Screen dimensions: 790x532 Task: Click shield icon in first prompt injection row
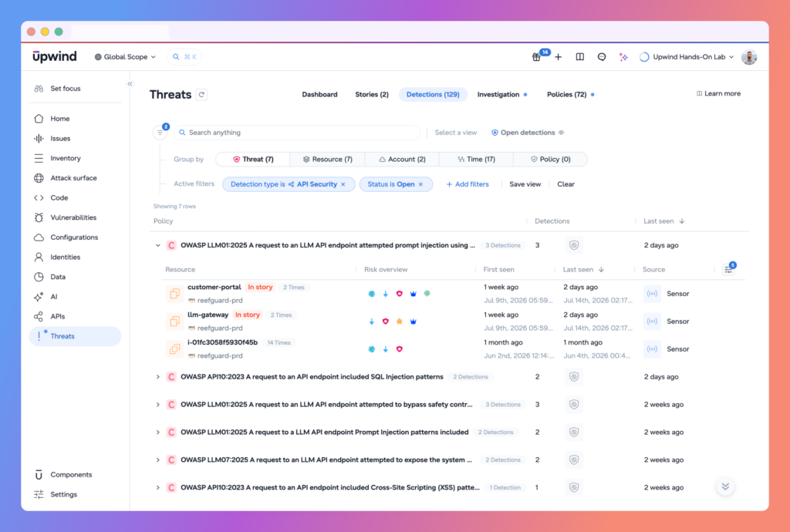pos(574,245)
